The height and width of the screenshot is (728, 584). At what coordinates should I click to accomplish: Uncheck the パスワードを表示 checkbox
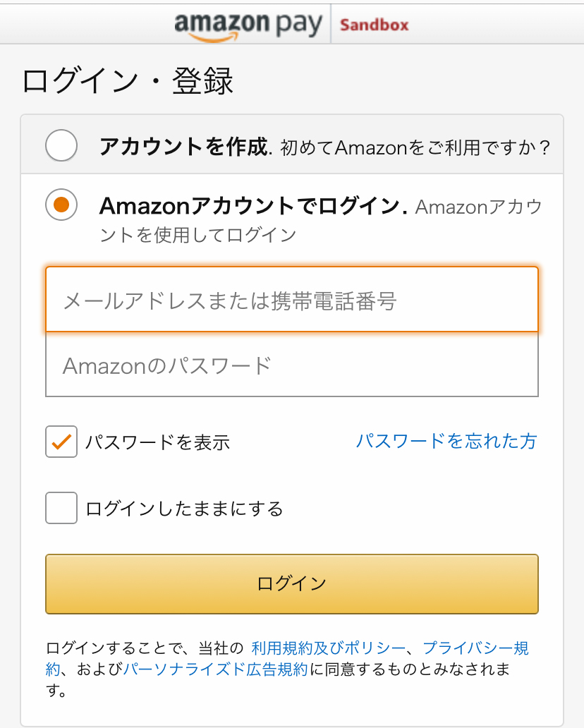[61, 442]
